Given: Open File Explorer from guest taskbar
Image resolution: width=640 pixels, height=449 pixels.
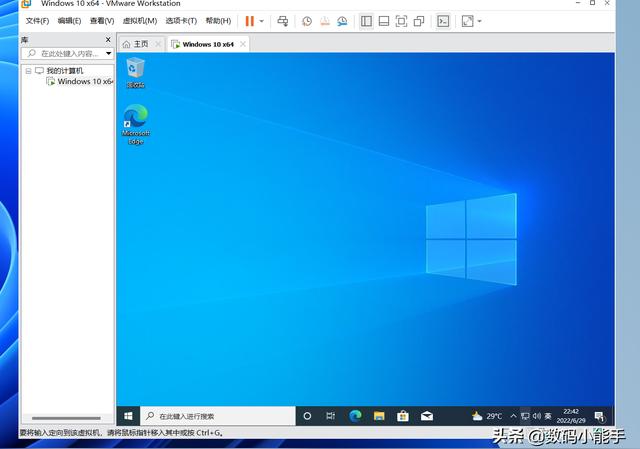Looking at the screenshot, I should coord(379,416).
